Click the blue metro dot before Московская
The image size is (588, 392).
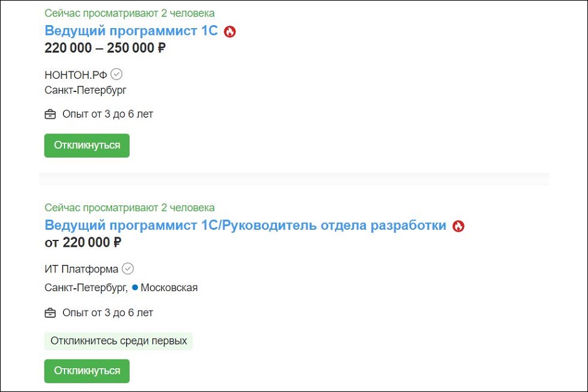[135, 287]
